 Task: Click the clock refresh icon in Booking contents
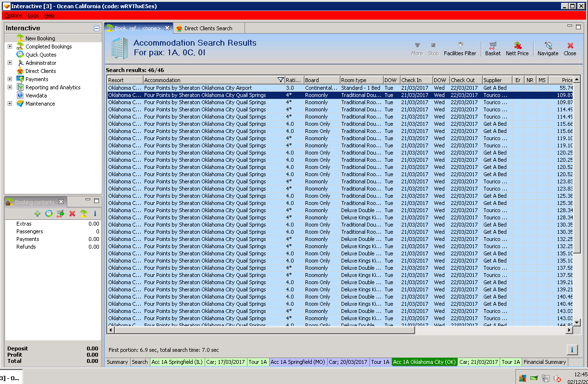(x=49, y=214)
